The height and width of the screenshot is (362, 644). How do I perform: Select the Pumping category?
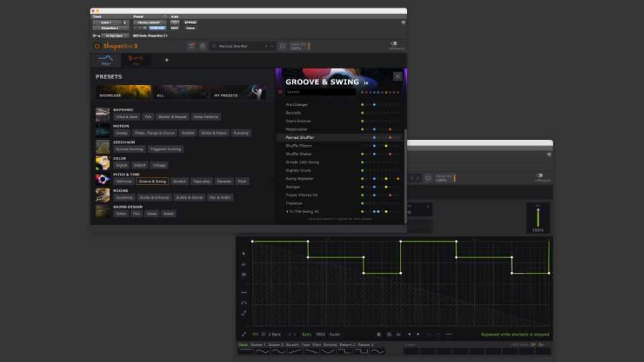241,133
